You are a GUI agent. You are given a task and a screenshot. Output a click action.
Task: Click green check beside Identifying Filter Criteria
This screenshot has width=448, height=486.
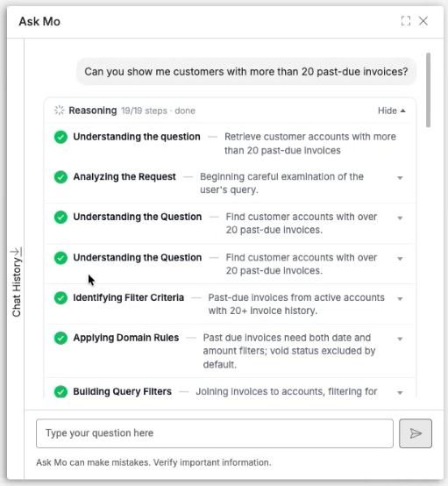pos(60,298)
